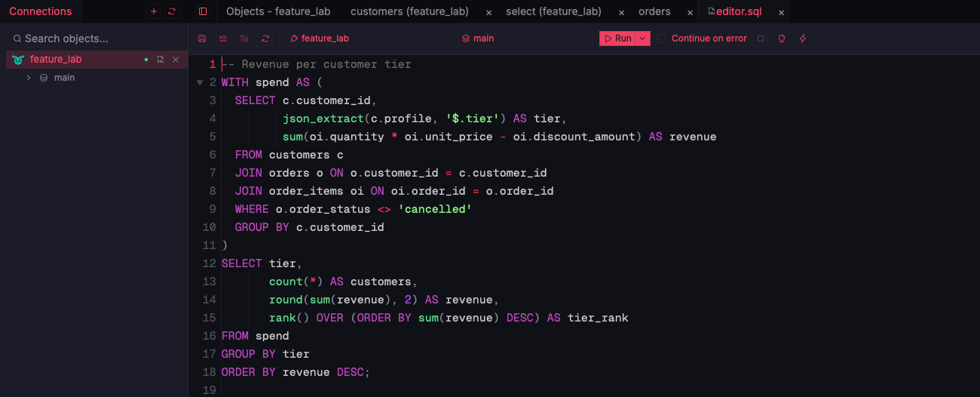
Task: Click the SQL file icon on editor.sql tab
Action: (x=711, y=11)
